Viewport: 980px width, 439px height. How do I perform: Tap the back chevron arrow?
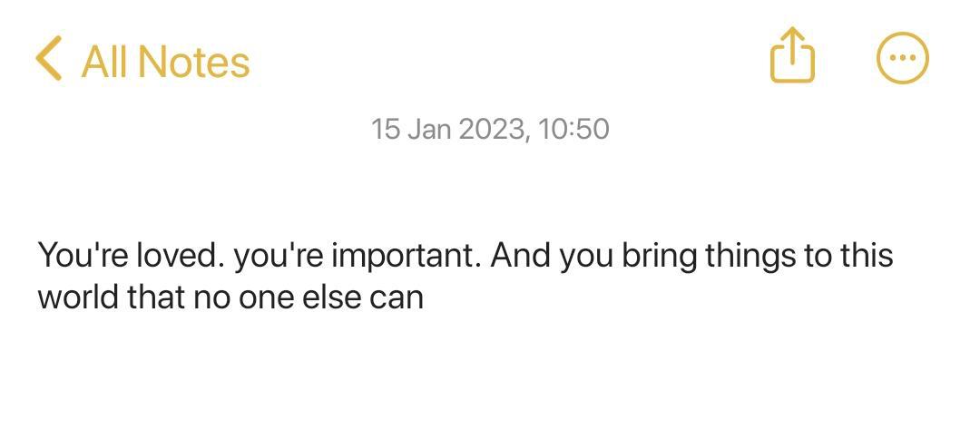tap(49, 59)
